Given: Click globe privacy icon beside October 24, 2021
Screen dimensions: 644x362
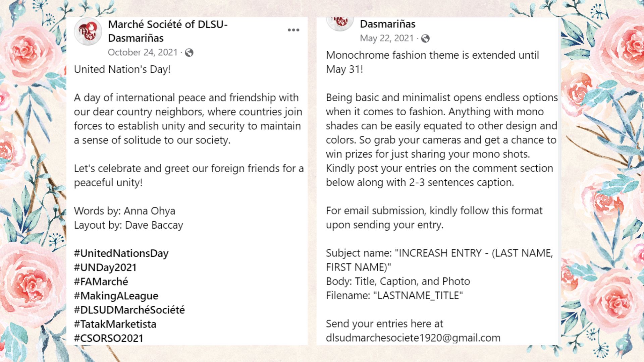Looking at the screenshot, I should point(189,53).
